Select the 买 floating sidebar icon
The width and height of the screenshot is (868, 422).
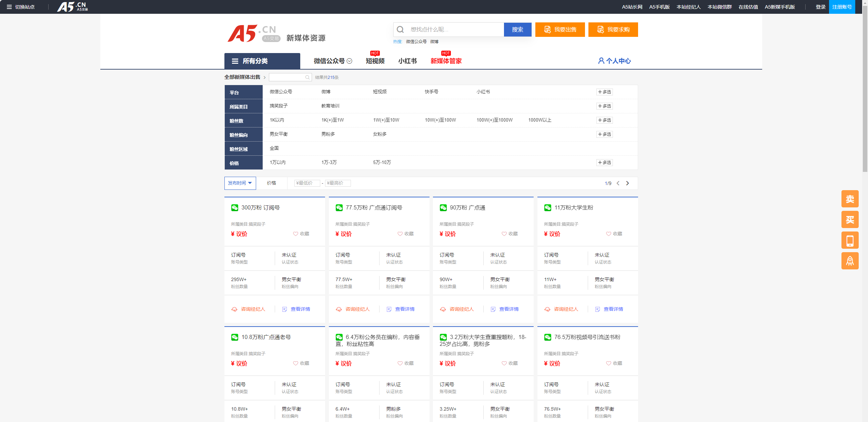(850, 219)
